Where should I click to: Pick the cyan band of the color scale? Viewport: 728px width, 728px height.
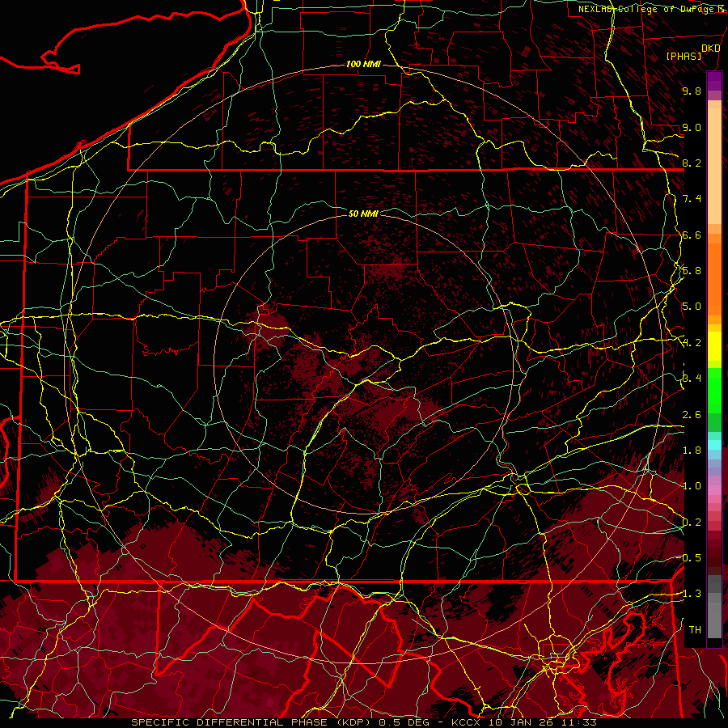[714, 445]
